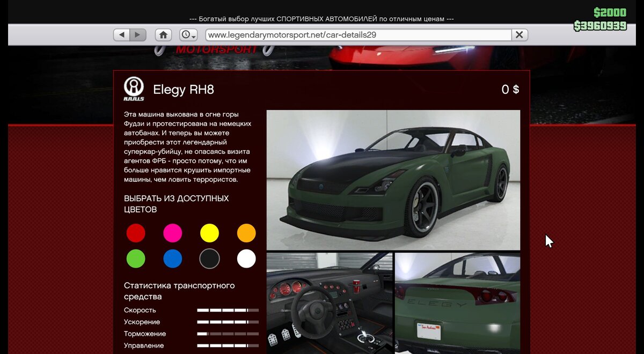This screenshot has width=644, height=354.
Task: Click the Legendary Motorsport logo banner
Action: [214, 49]
